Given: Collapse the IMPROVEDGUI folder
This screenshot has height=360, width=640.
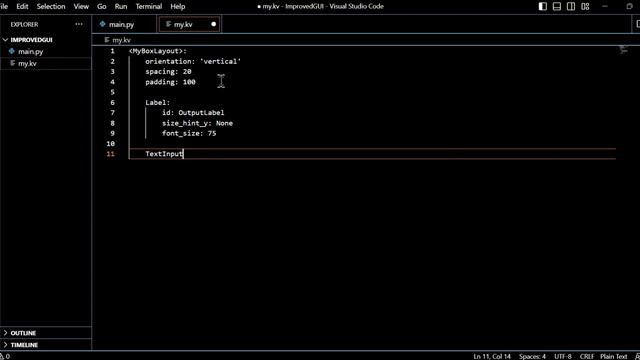Looking at the screenshot, I should (5, 40).
